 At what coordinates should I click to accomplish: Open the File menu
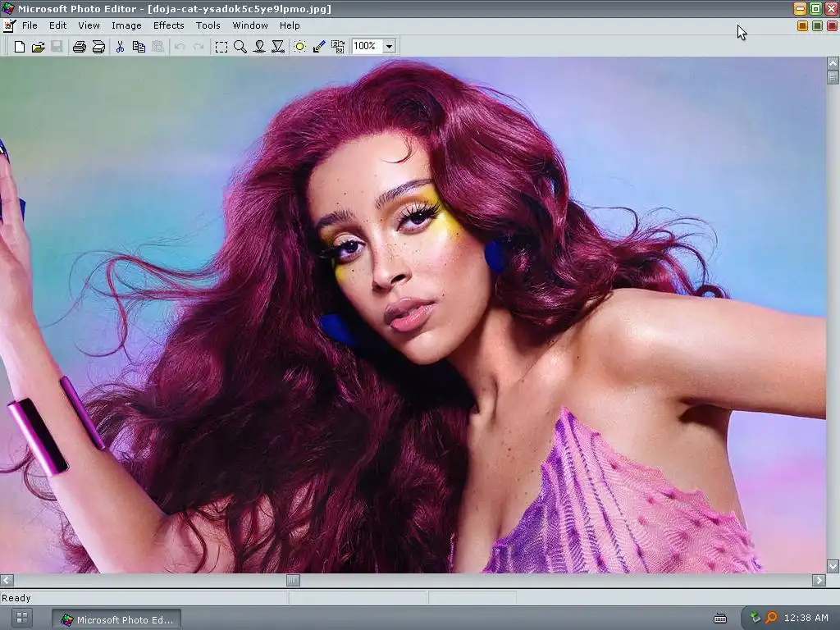pos(30,25)
